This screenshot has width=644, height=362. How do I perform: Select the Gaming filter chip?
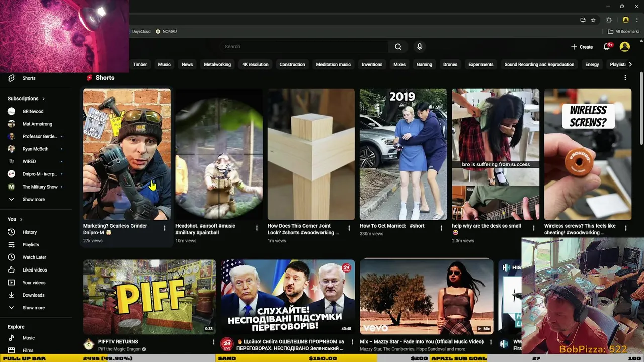(x=424, y=64)
